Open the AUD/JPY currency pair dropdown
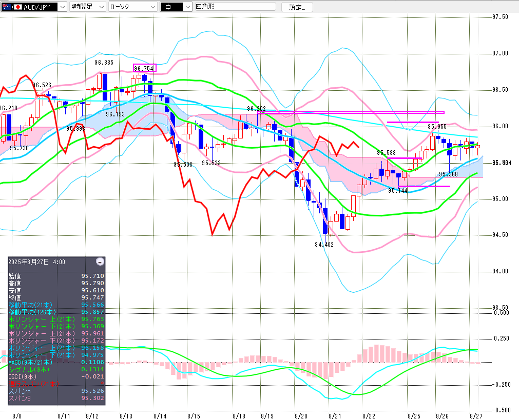Viewport: 519px width, 420px height. [x=63, y=7]
